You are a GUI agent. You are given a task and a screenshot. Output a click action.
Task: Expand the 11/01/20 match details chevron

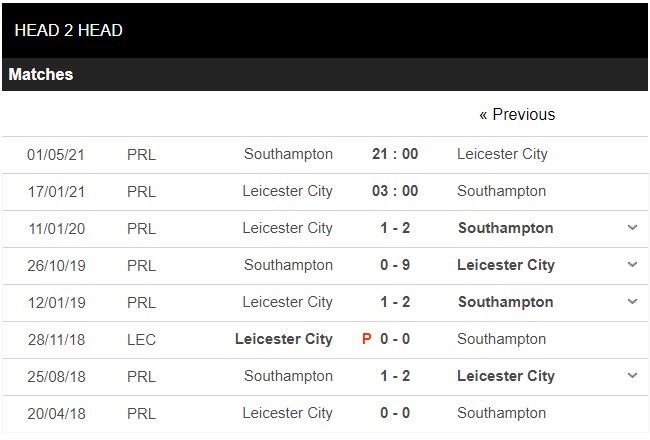click(632, 228)
